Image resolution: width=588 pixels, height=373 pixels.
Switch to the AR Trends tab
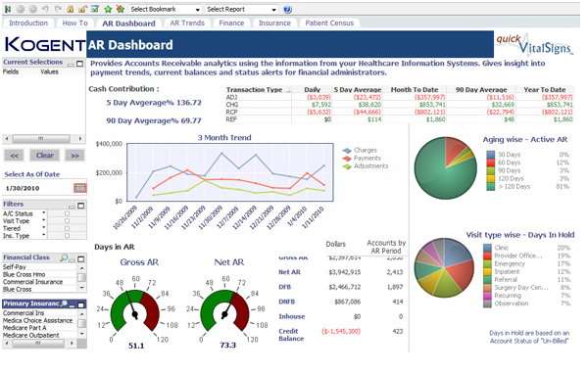[187, 23]
